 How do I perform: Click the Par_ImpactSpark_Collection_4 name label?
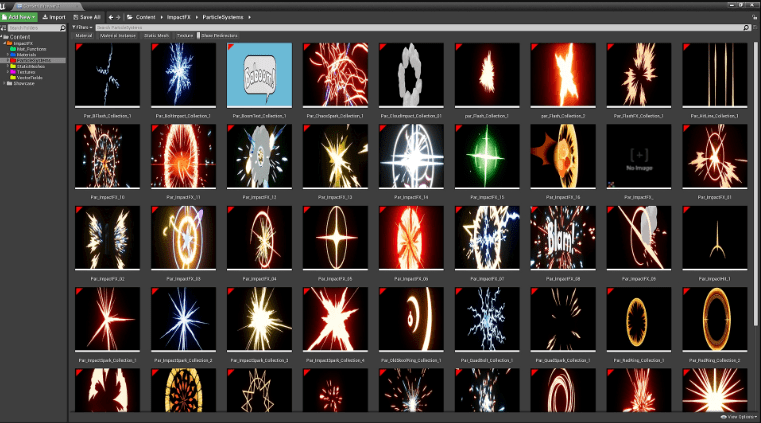tap(335, 360)
